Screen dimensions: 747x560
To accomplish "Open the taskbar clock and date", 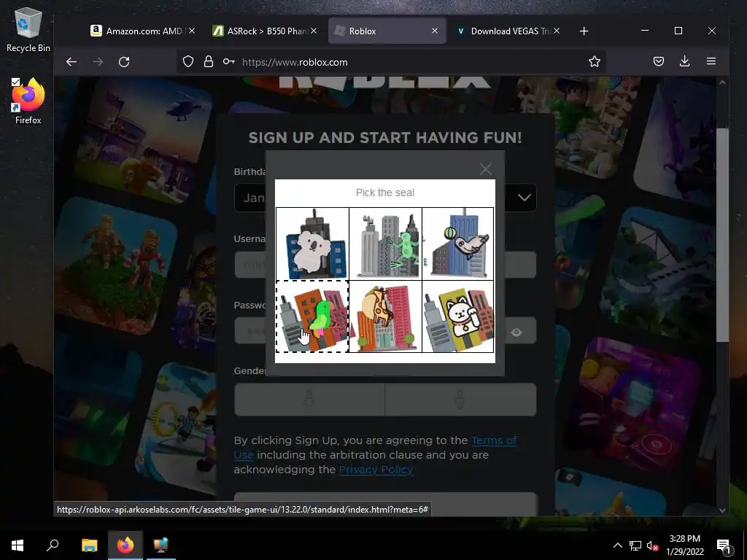I will point(684,545).
